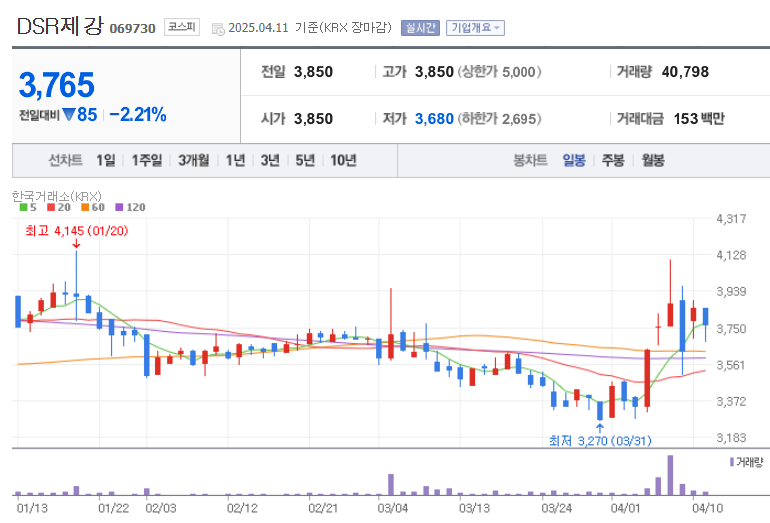This screenshot has height=523, width=770.
Task: Click the 저가 3,680 value
Action: pyautogui.click(x=434, y=119)
